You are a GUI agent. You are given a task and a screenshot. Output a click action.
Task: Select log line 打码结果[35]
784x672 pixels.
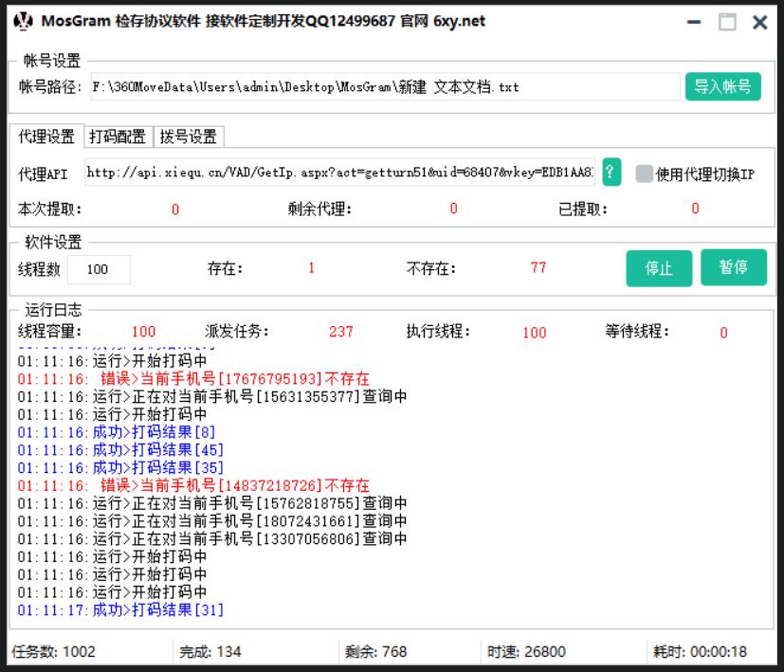pos(120,467)
